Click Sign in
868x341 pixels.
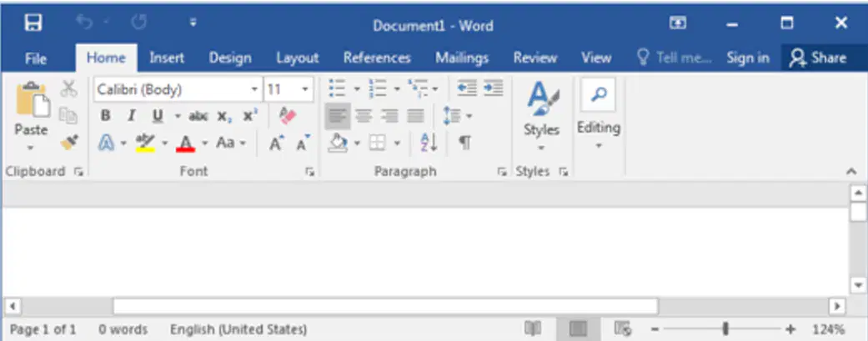coord(748,58)
